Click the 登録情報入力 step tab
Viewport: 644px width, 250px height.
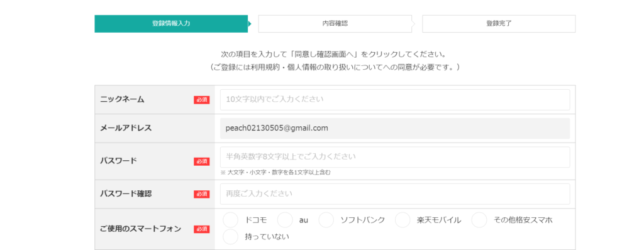pos(171,24)
